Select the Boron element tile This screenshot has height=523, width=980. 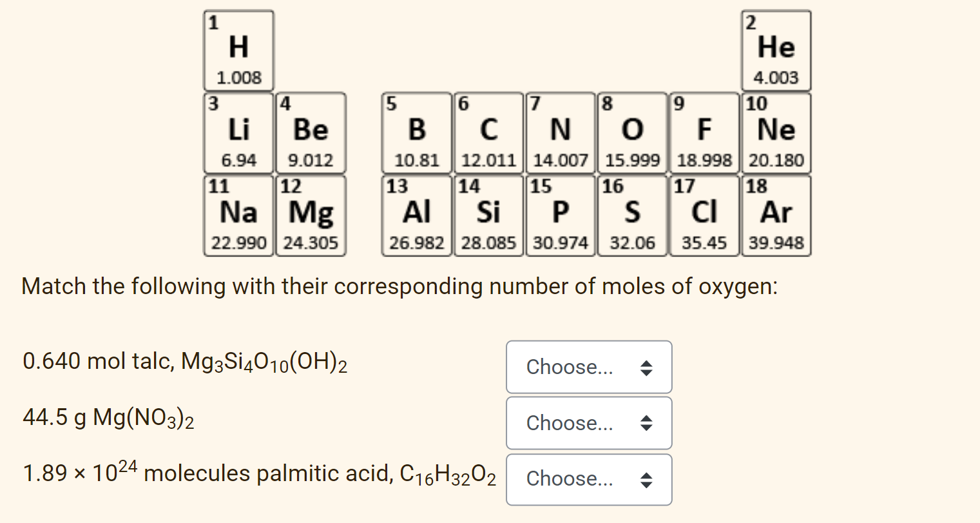coord(417,133)
